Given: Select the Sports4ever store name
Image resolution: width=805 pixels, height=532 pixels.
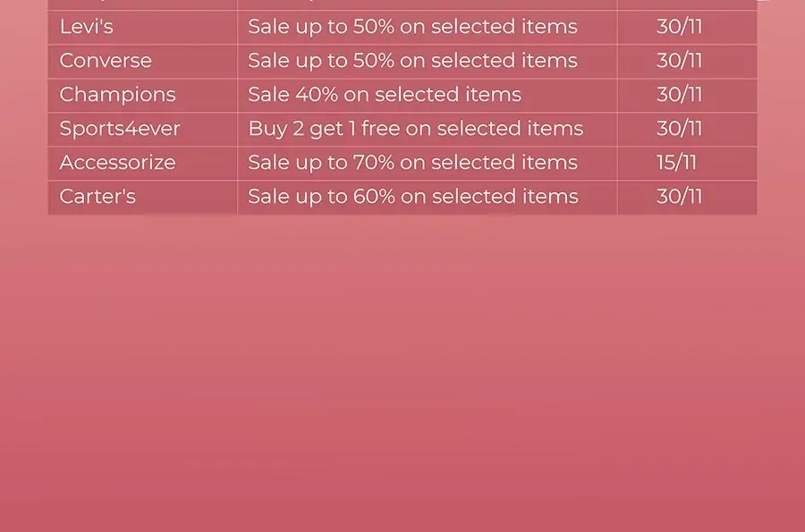Looking at the screenshot, I should pos(120,129).
